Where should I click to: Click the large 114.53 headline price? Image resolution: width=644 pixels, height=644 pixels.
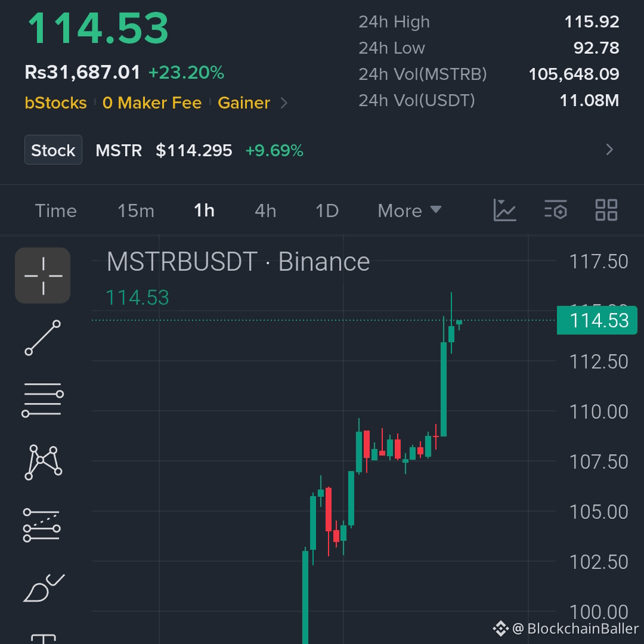click(98, 29)
